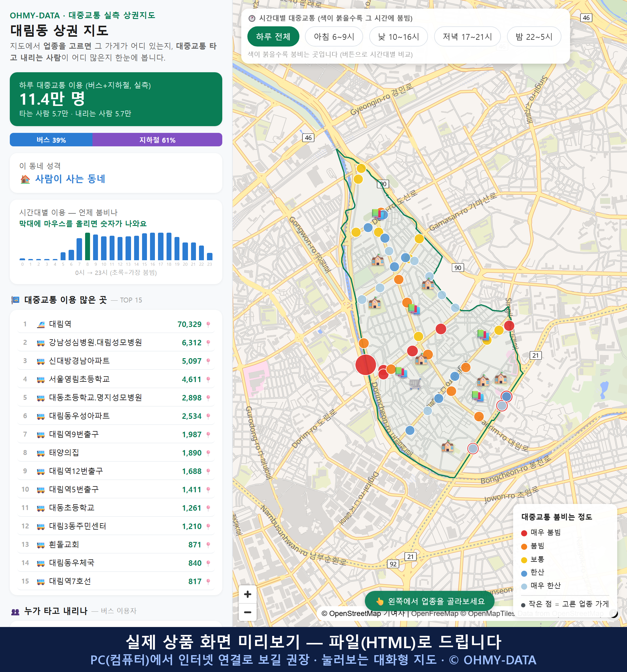Zoom out with the map minus button

click(x=247, y=612)
